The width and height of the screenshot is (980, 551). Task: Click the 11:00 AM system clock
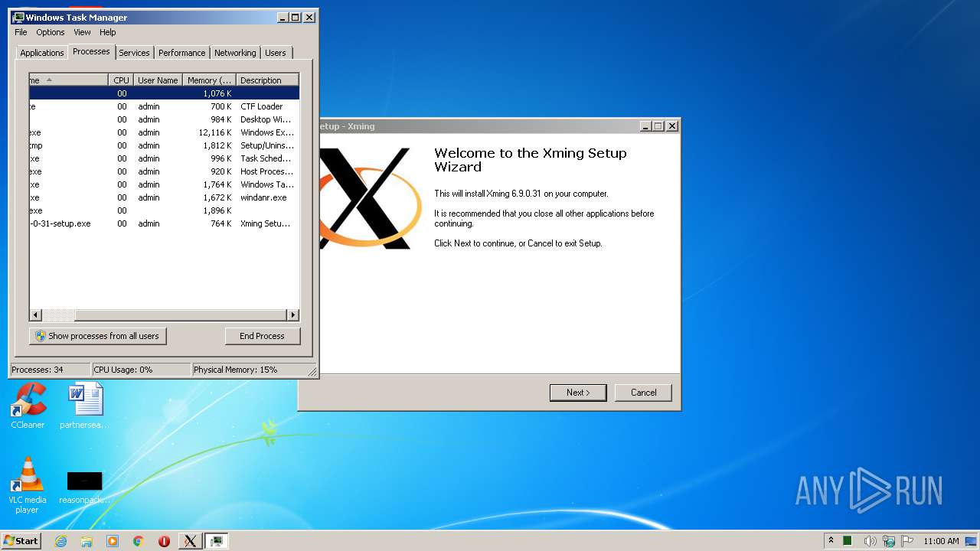(941, 541)
